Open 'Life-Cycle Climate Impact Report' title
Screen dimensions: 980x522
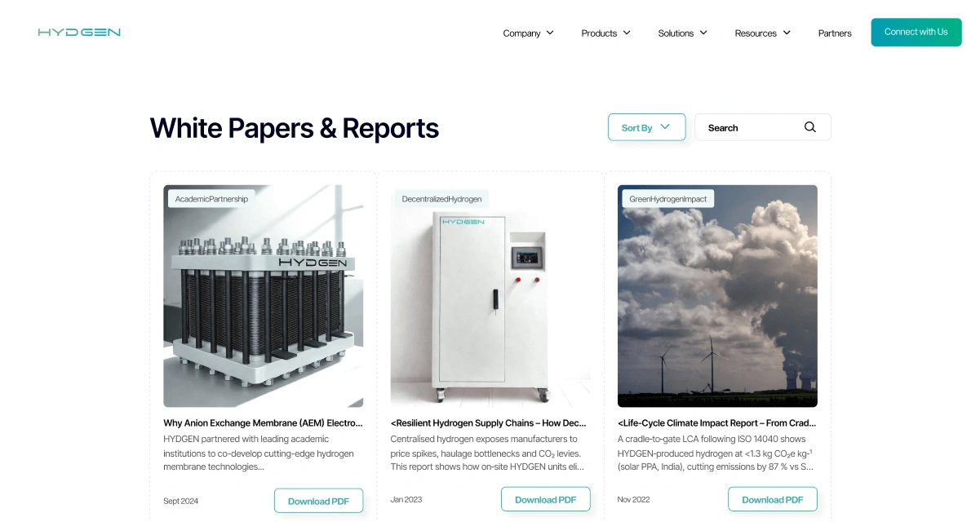pyautogui.click(x=716, y=423)
